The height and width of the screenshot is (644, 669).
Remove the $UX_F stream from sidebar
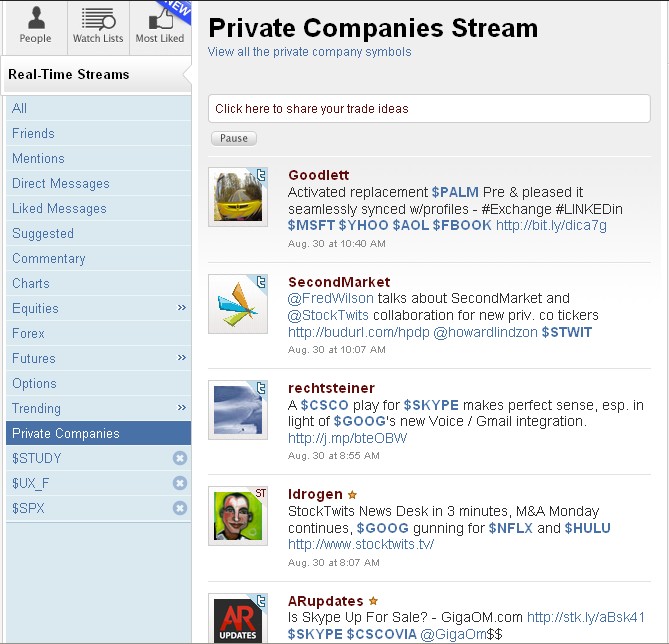click(180, 483)
